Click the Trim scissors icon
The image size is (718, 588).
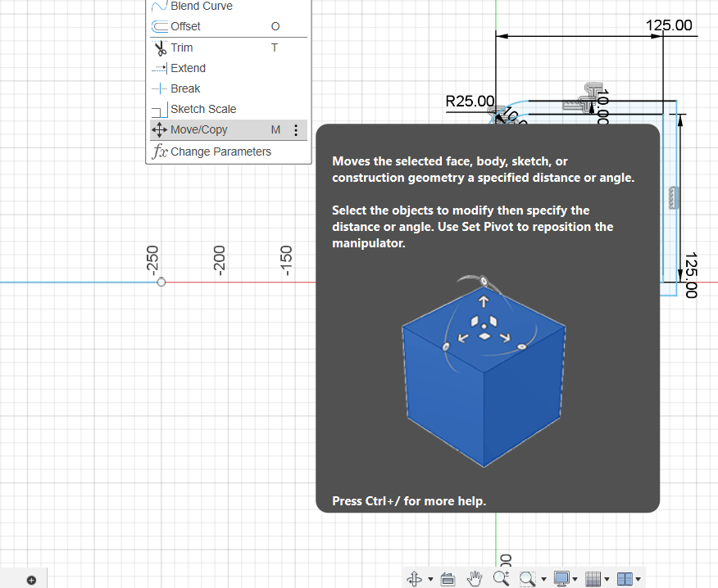(x=159, y=48)
